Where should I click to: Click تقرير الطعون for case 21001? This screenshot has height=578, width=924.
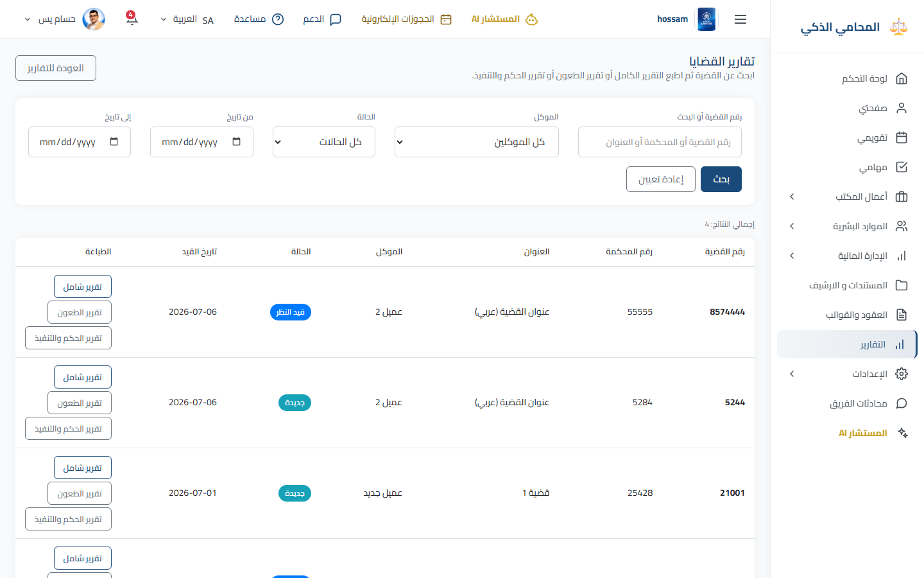coord(80,493)
